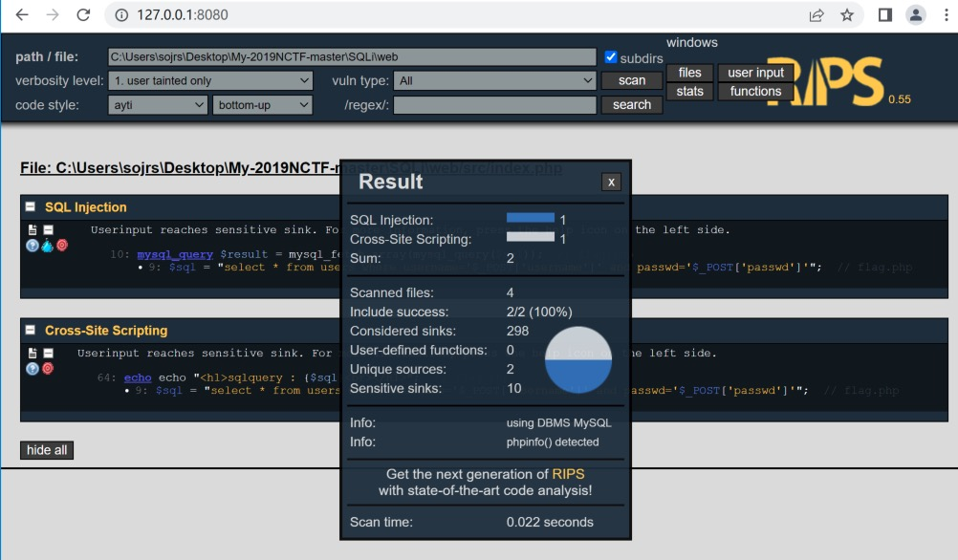This screenshot has width=958, height=560.
Task: Collapse the Cross-Site Scripting category
Action: pos(30,331)
